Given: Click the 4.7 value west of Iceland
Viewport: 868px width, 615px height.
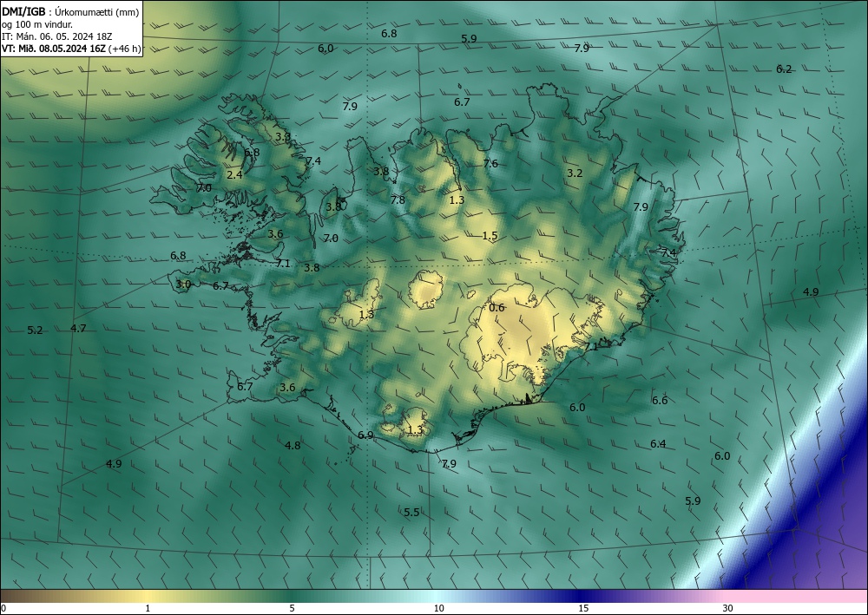Looking at the screenshot, I should 79,328.
